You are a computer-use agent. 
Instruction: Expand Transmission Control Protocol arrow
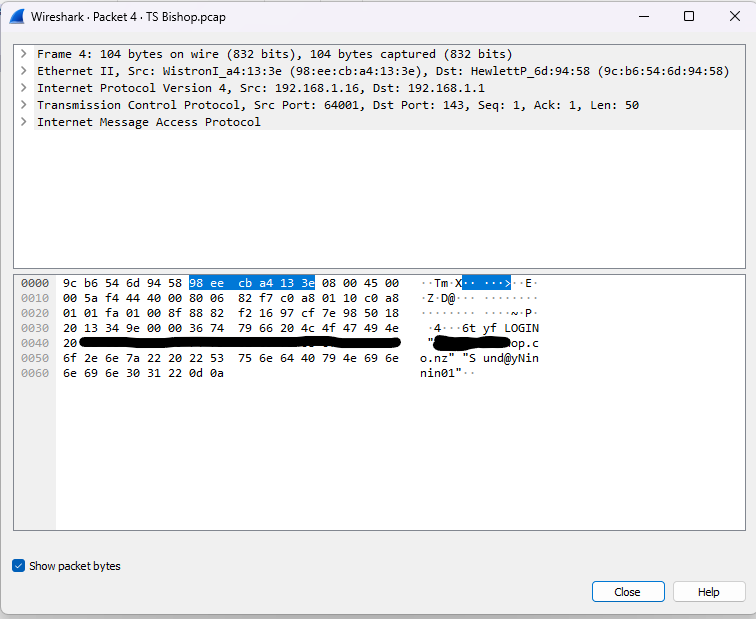23,105
